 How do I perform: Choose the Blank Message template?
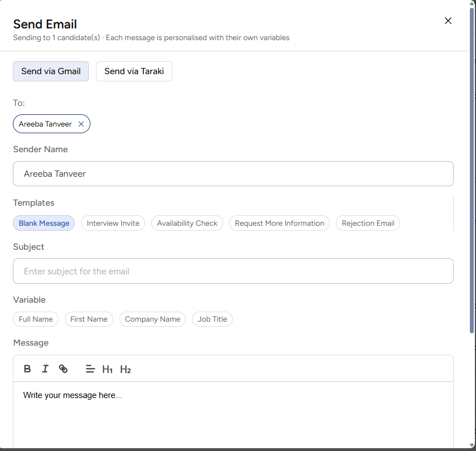pyautogui.click(x=44, y=223)
